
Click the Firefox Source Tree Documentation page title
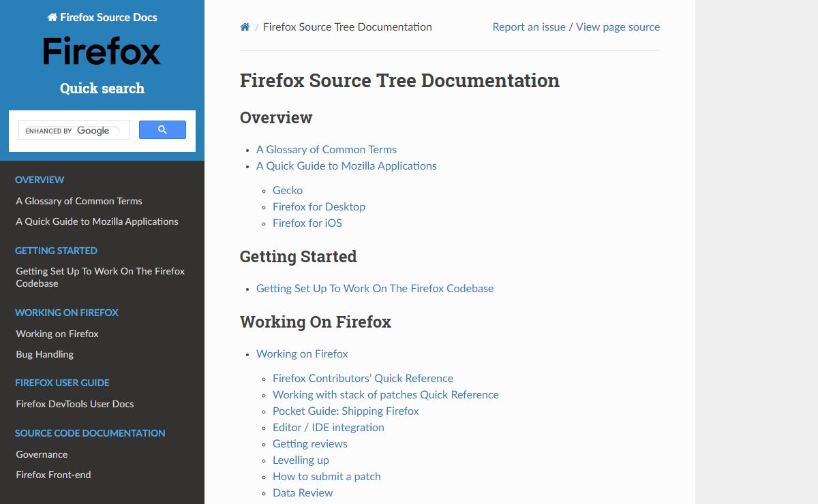click(399, 80)
